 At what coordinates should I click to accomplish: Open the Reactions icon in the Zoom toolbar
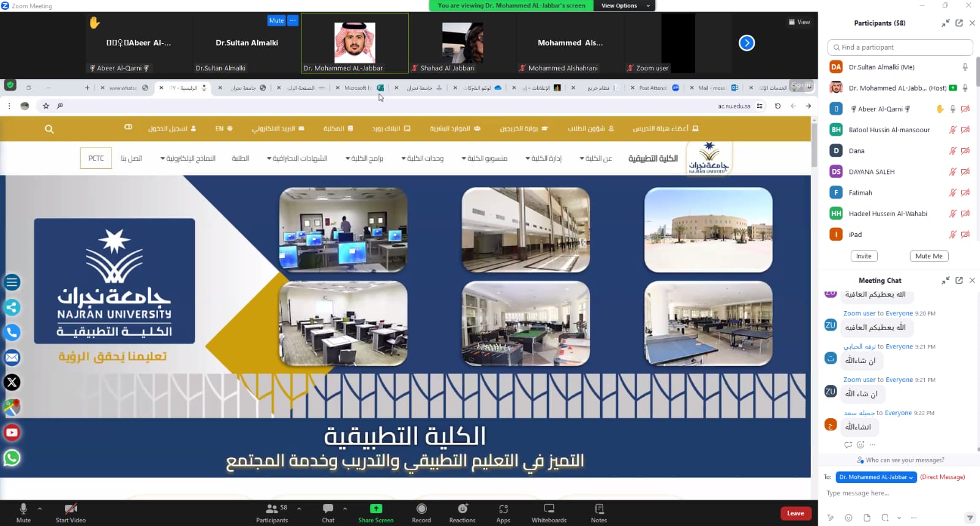[462, 509]
